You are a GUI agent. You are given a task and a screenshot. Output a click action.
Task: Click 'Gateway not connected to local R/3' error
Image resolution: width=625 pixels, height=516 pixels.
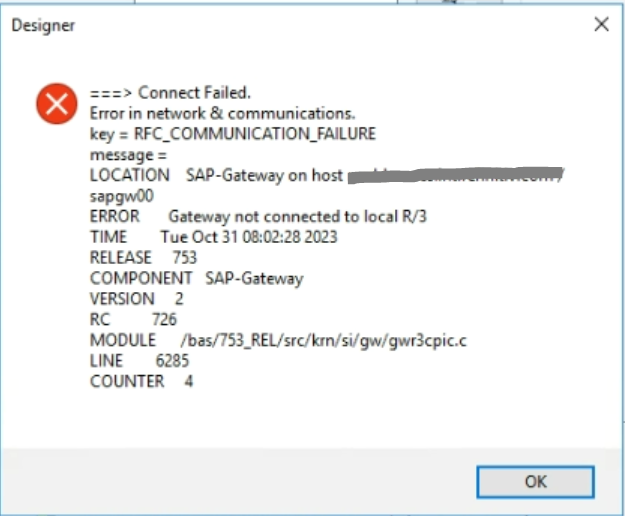click(297, 216)
